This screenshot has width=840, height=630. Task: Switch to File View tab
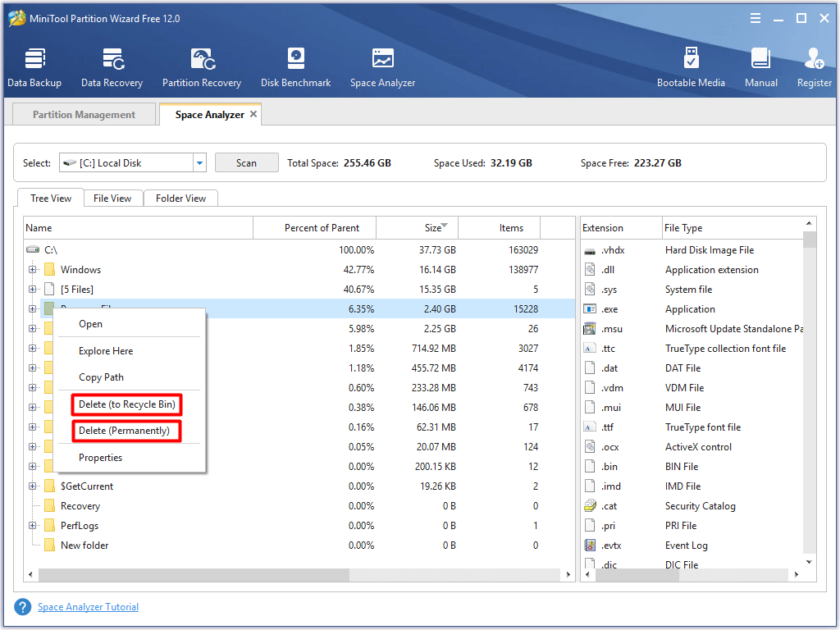[x=112, y=199]
